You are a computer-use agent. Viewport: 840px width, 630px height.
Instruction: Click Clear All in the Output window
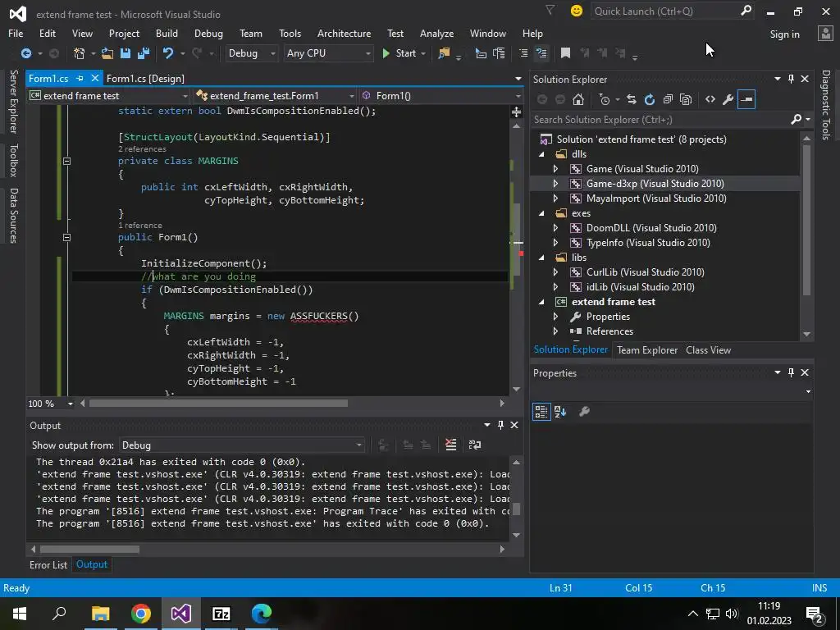click(450, 445)
